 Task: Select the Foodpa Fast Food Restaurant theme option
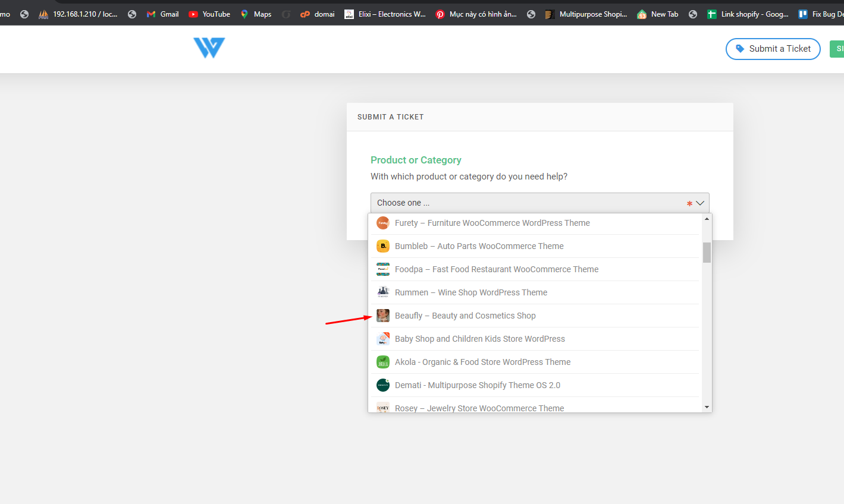pyautogui.click(x=535, y=269)
